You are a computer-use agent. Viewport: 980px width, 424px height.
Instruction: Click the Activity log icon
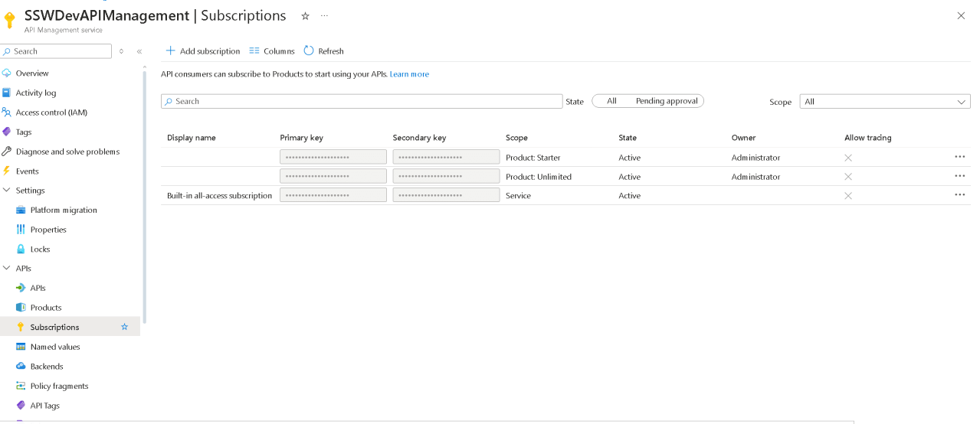tap(7, 93)
